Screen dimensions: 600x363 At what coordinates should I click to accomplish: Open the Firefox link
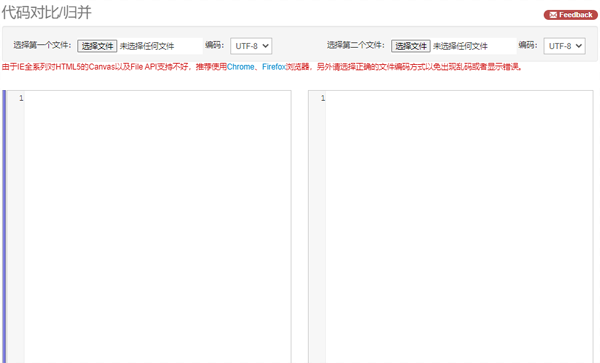pos(274,67)
